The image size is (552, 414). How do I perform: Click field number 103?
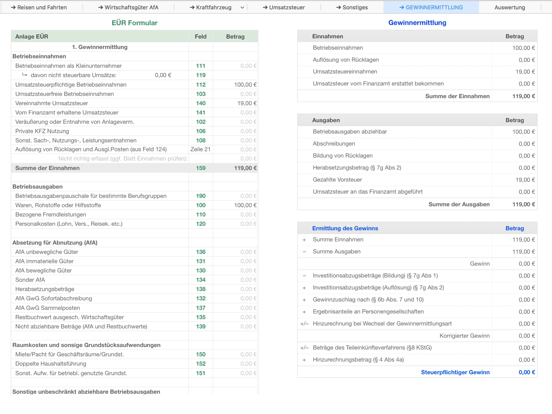click(x=201, y=94)
